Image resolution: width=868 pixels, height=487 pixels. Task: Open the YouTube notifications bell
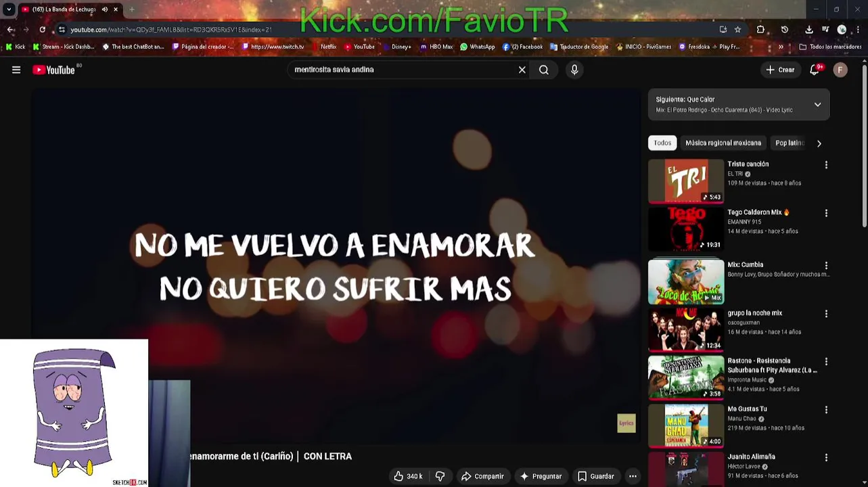click(x=815, y=70)
